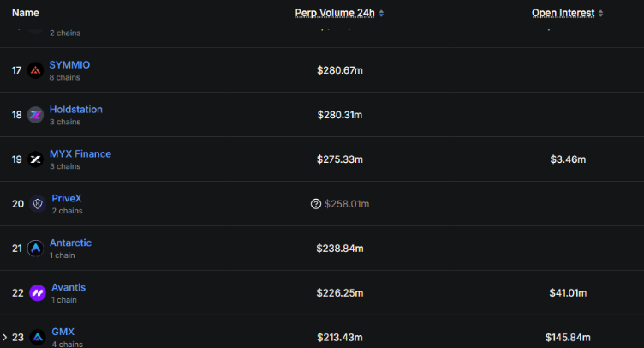This screenshot has width=644, height=348.
Task: Open the Antarctic protocol link
Action: 70,243
